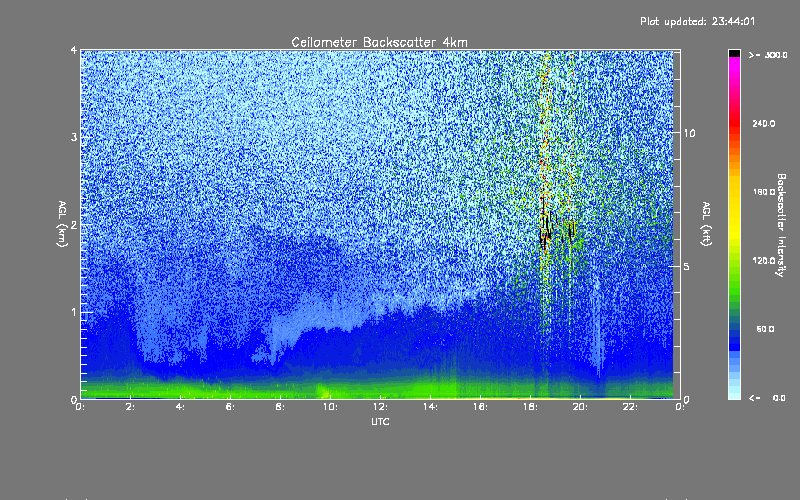Click the black cloud-base spike near 18:30 UTC
The height and width of the screenshot is (500, 800).
pos(545,227)
